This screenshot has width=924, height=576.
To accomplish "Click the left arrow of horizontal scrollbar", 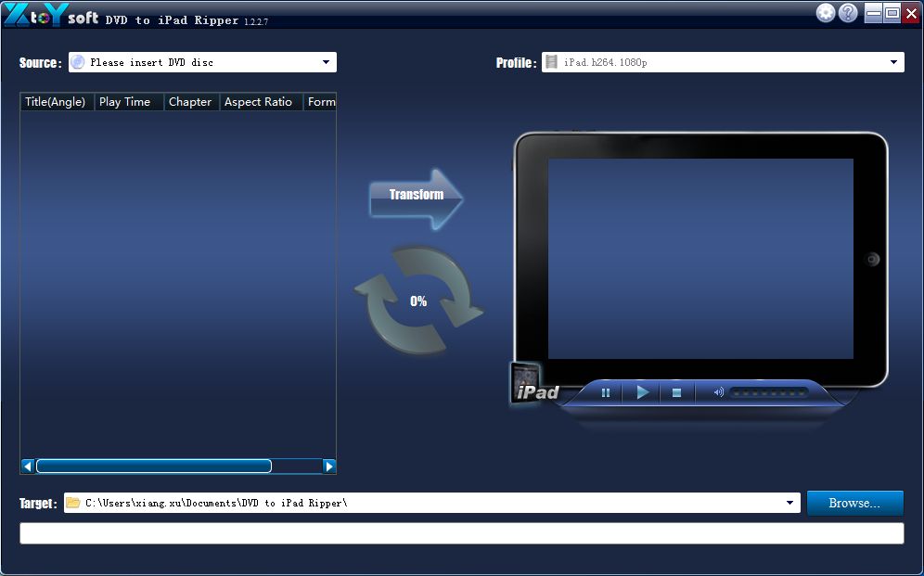I will coord(28,467).
